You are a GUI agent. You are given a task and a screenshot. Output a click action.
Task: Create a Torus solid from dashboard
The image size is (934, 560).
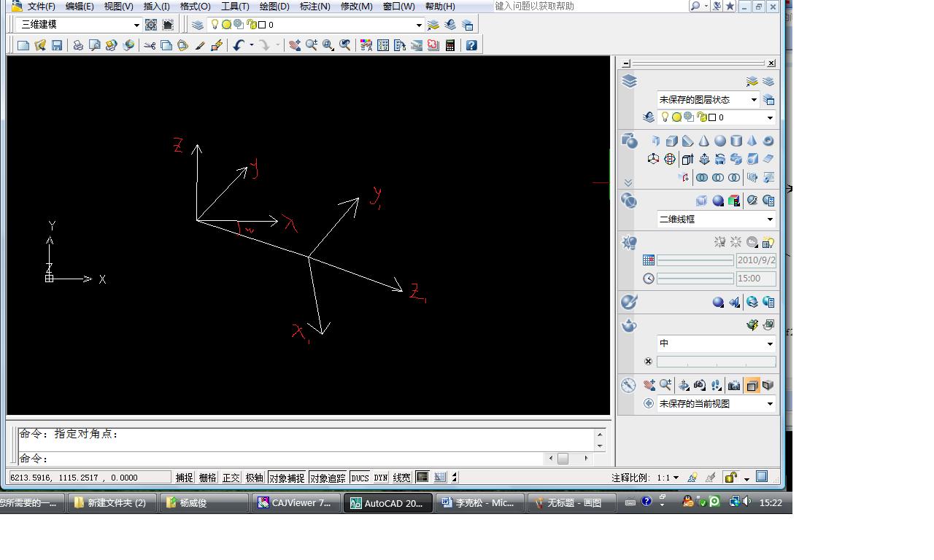(768, 141)
